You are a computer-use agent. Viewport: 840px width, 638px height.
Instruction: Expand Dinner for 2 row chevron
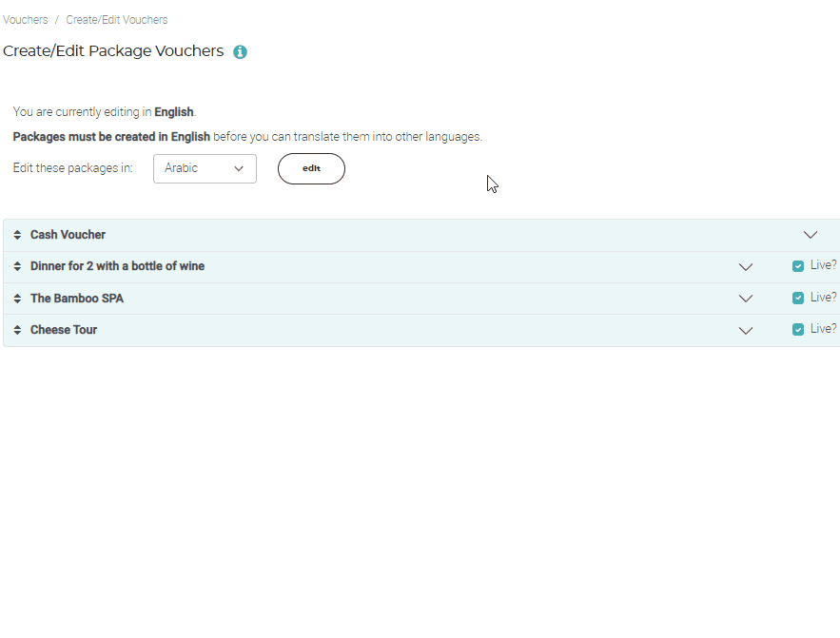746,267
